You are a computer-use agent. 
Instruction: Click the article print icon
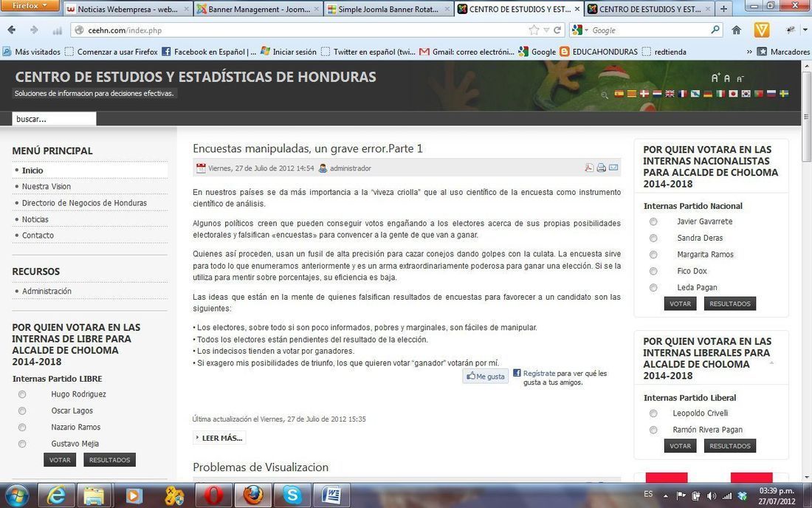point(601,168)
